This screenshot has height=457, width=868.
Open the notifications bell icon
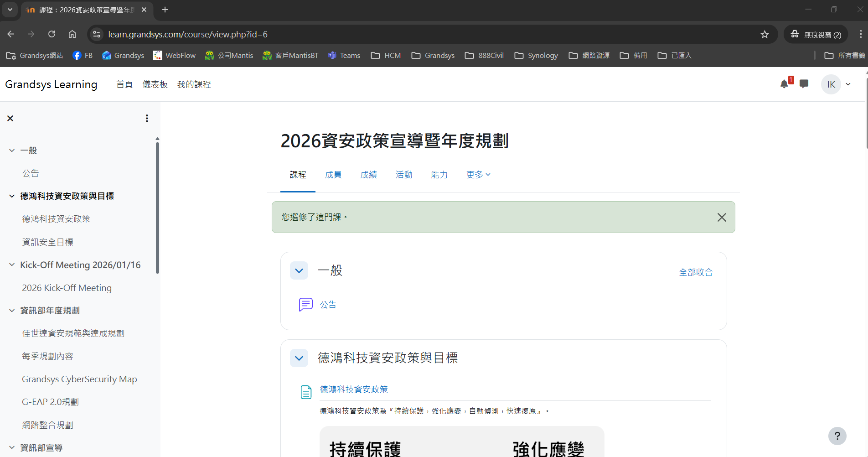pyautogui.click(x=785, y=84)
